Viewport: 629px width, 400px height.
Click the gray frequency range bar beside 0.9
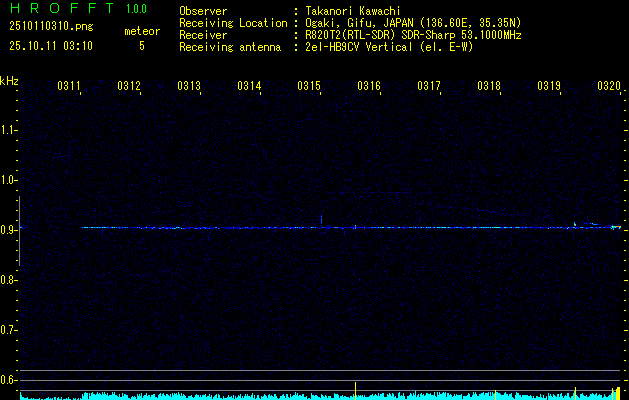[19, 231]
